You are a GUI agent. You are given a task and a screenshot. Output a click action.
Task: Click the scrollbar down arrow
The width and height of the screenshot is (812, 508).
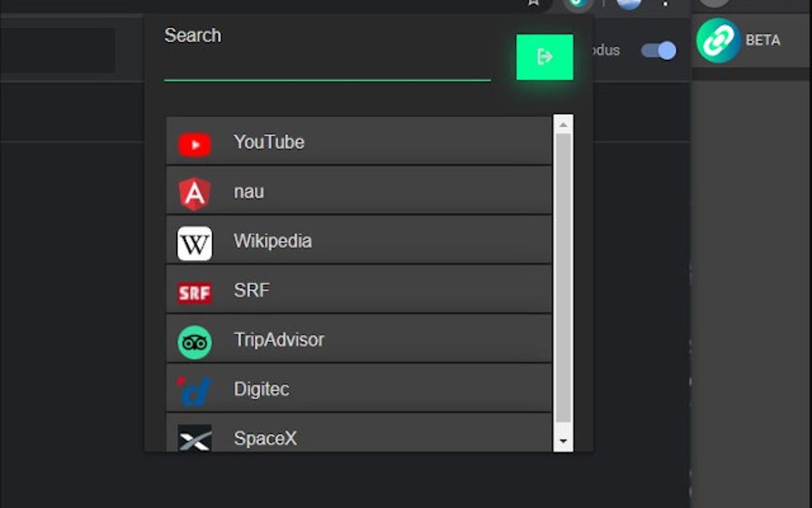[x=562, y=441]
